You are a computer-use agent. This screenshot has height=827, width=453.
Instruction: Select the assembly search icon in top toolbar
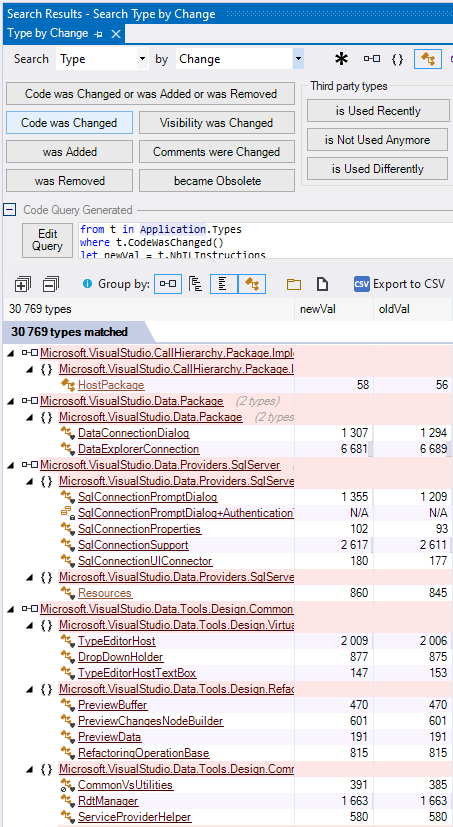pyautogui.click(x=372, y=59)
